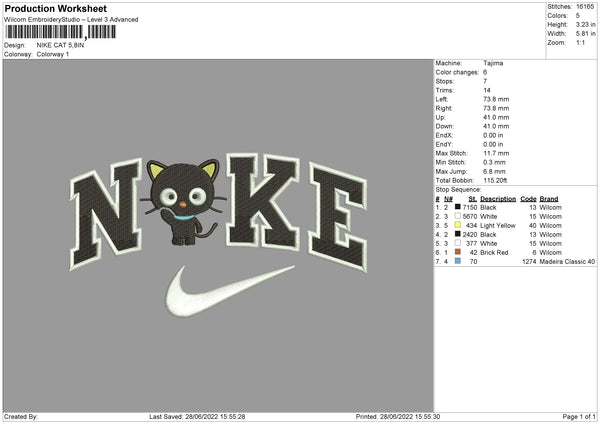Click the Total Bobbin value "115.20ft"

(x=495, y=180)
